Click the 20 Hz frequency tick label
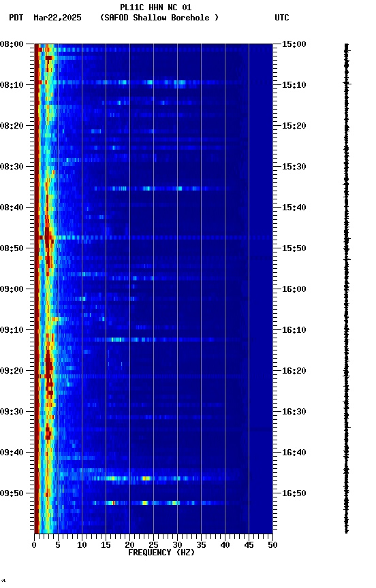This screenshot has height=588, width=376. [129, 545]
